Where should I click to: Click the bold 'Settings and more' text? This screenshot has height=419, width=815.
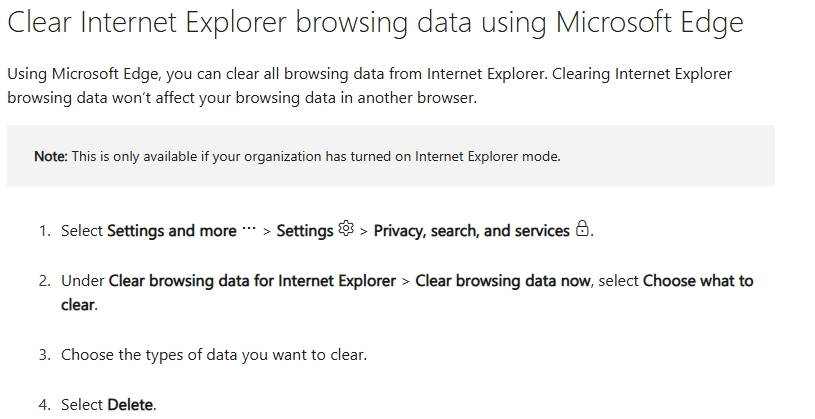click(x=172, y=231)
